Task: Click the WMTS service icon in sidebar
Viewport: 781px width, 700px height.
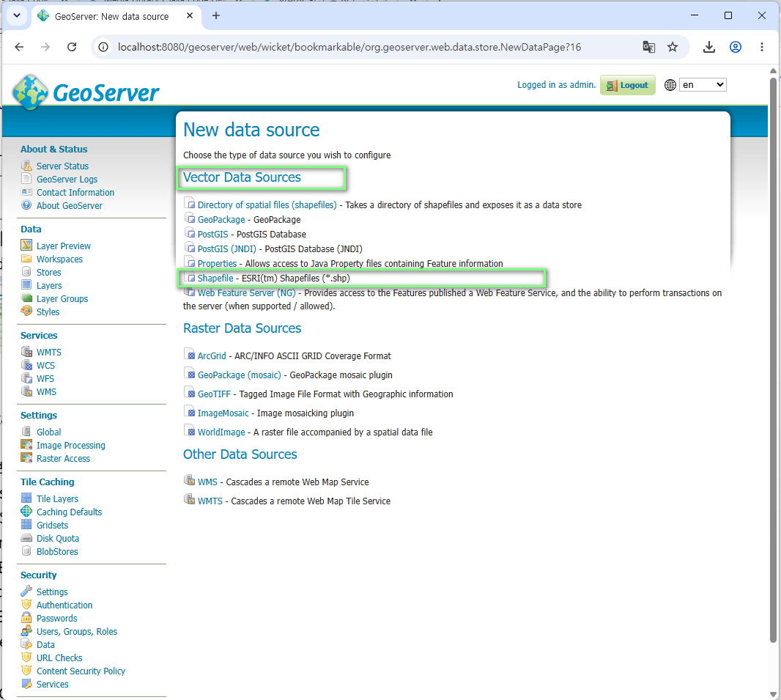Action: click(x=26, y=352)
